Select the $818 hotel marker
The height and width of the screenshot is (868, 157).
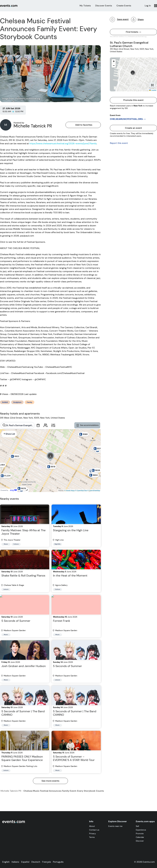tap(51, 467)
